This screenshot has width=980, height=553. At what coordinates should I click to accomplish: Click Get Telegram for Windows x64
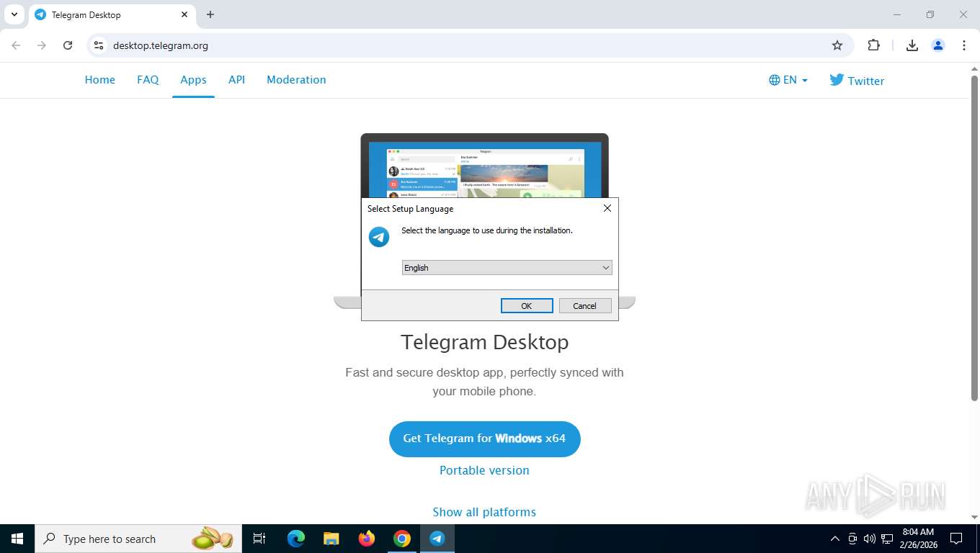(x=484, y=439)
